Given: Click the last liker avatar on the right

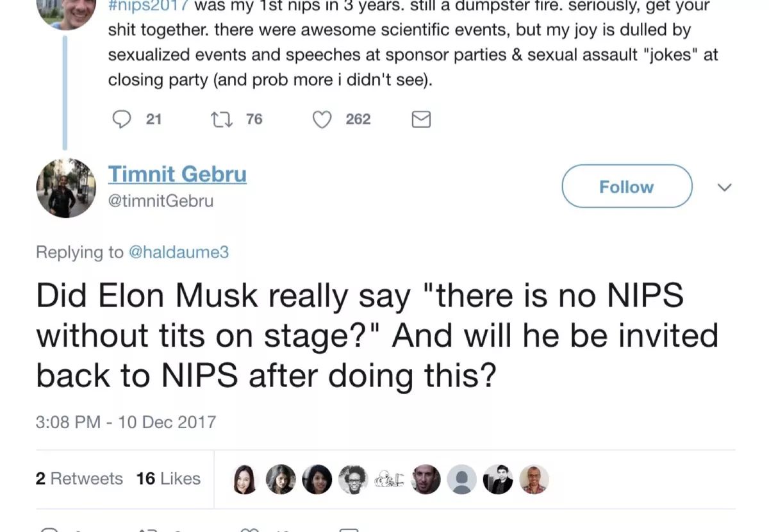Looking at the screenshot, I should pos(534,479).
